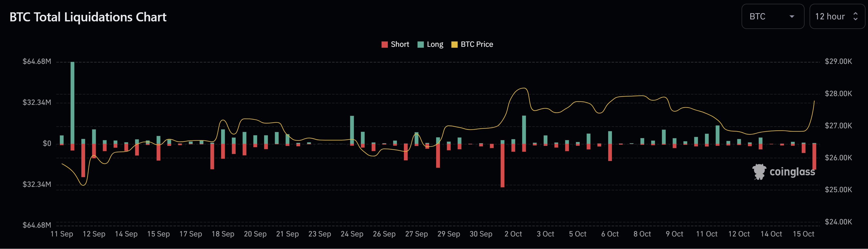This screenshot has width=868, height=249.
Task: Click the downward chevron on the interval stepper
Action: [855, 19]
